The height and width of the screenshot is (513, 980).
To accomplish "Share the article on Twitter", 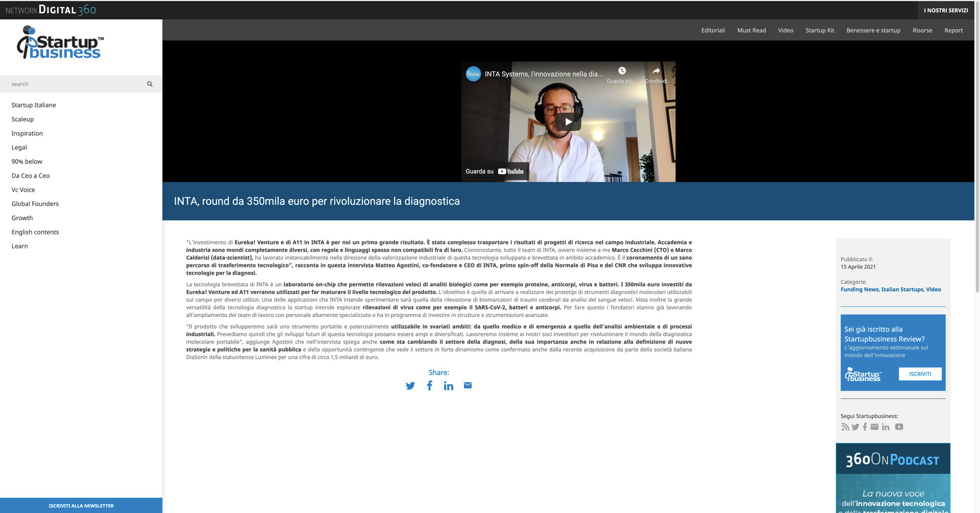I will click(x=410, y=386).
